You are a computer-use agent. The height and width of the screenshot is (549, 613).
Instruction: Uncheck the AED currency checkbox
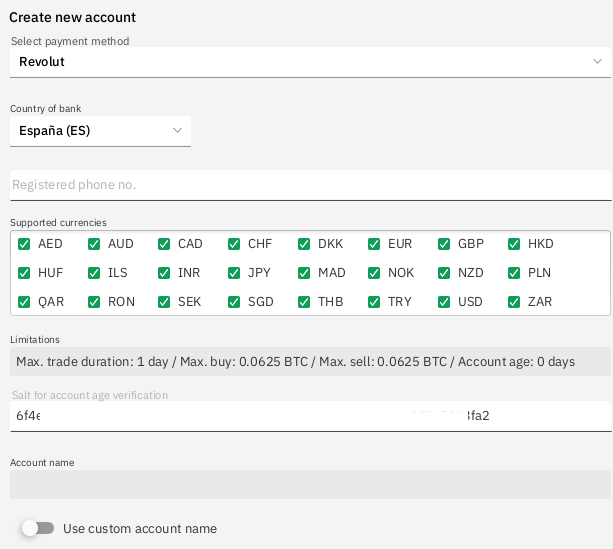[24, 244]
